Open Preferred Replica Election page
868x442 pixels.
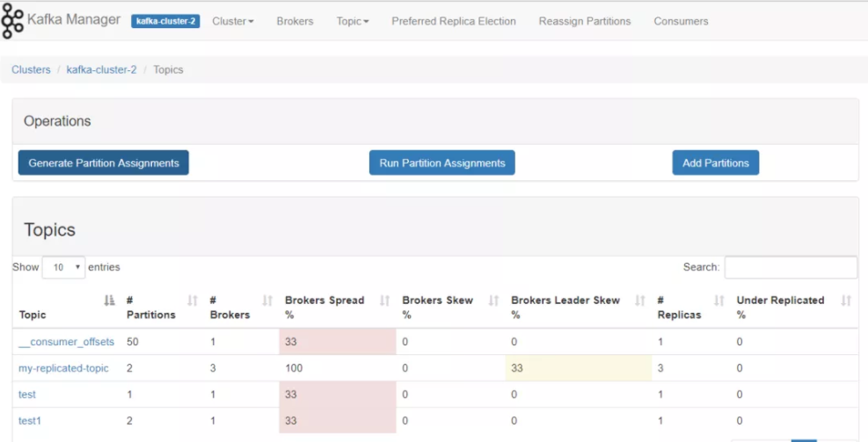tap(454, 21)
